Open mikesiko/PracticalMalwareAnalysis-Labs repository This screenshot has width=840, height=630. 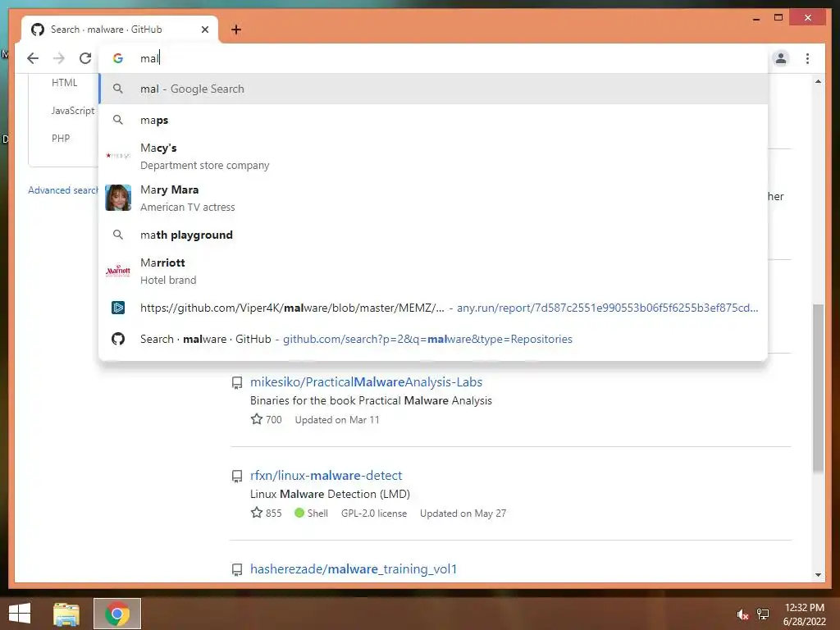point(366,382)
